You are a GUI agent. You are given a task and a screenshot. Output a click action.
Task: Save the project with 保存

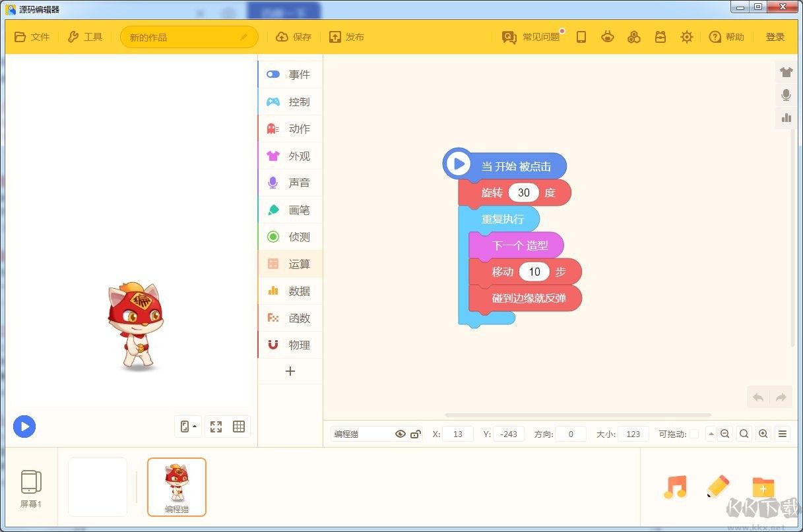[x=294, y=37]
